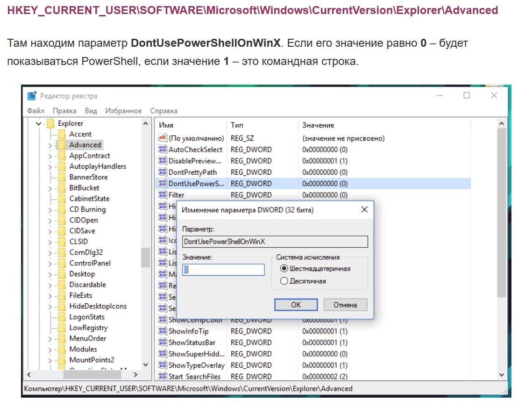Click the DontUsePowerS... value icon
The width and height of the screenshot is (532, 414).
coord(163,183)
